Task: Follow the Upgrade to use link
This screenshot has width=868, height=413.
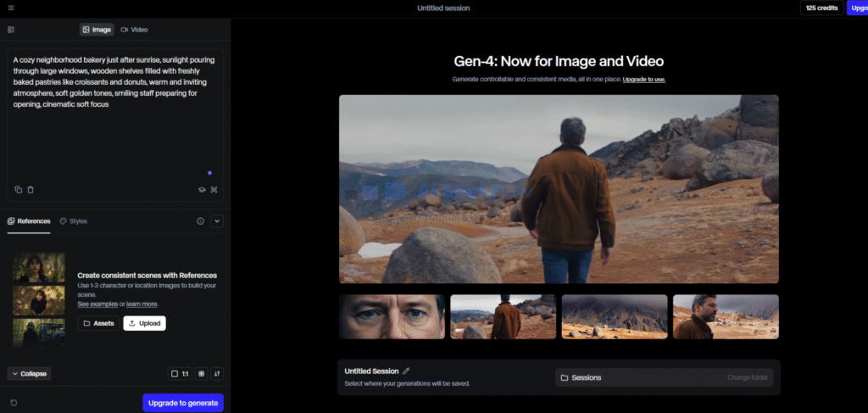Action: [x=644, y=80]
